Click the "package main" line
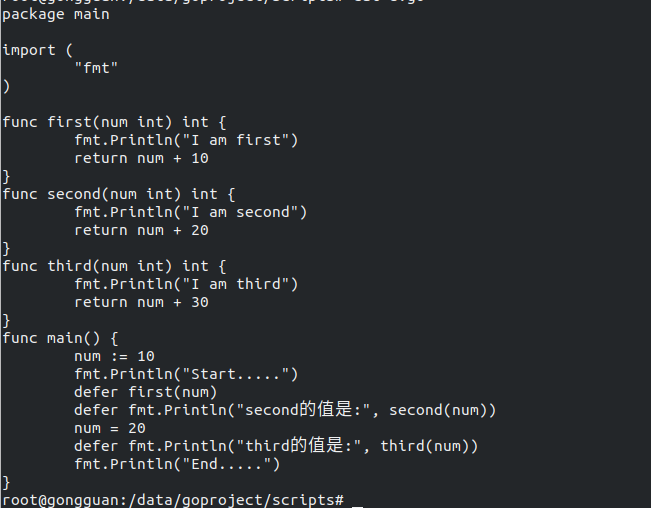 [56, 15]
